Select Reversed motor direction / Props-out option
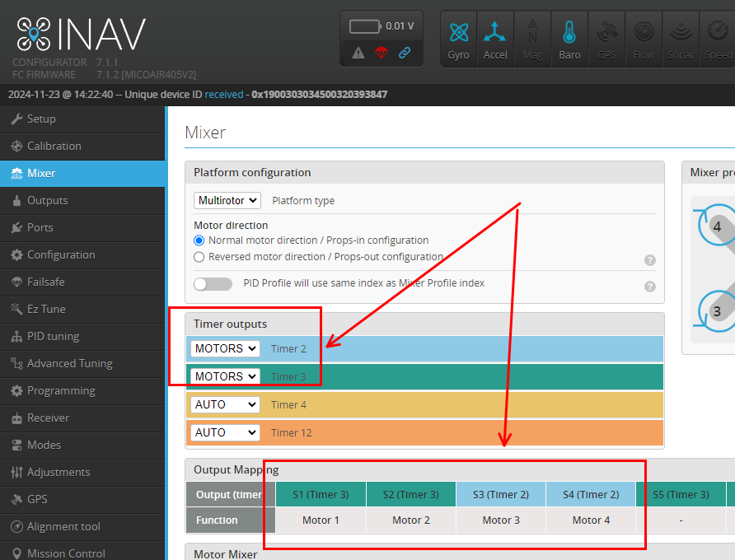 (199, 257)
